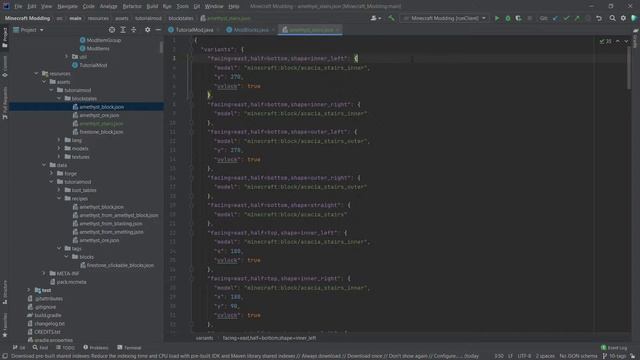Open the Event Log
This screenshot has height=360, width=640.
click(x=614, y=348)
